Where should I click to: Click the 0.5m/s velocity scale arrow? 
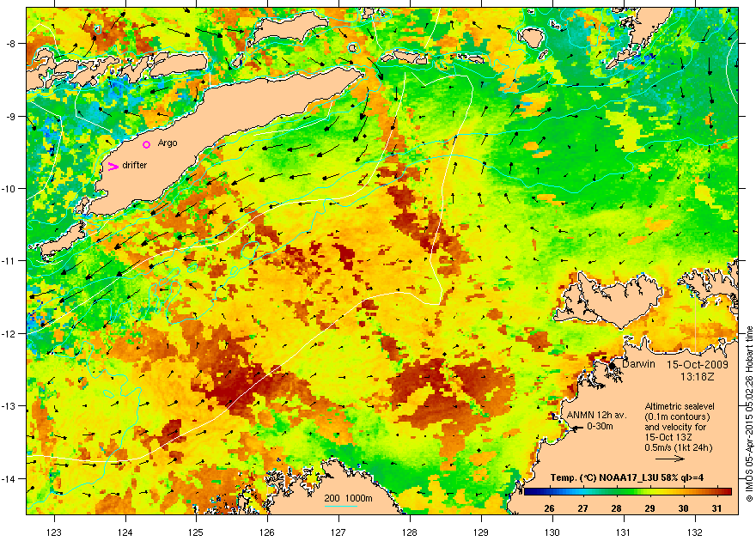coord(670,459)
